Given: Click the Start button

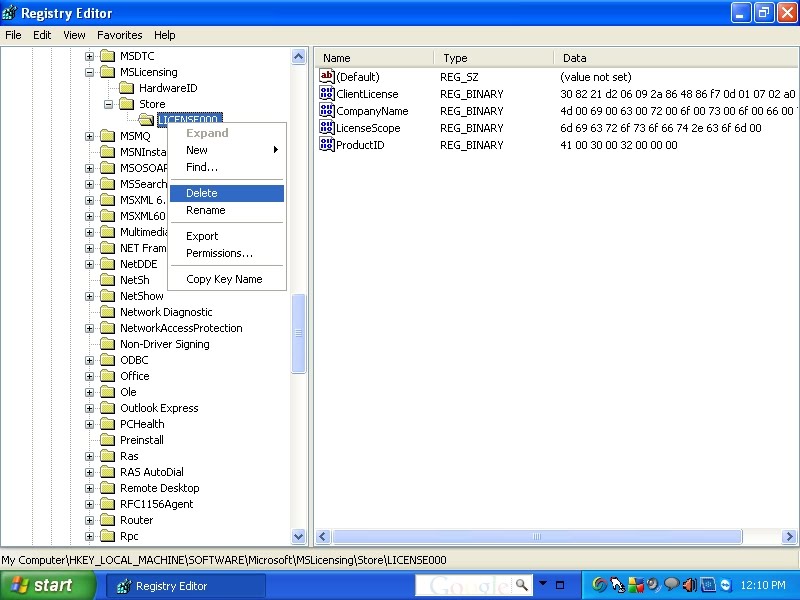Looking at the screenshot, I should pyautogui.click(x=47, y=585).
